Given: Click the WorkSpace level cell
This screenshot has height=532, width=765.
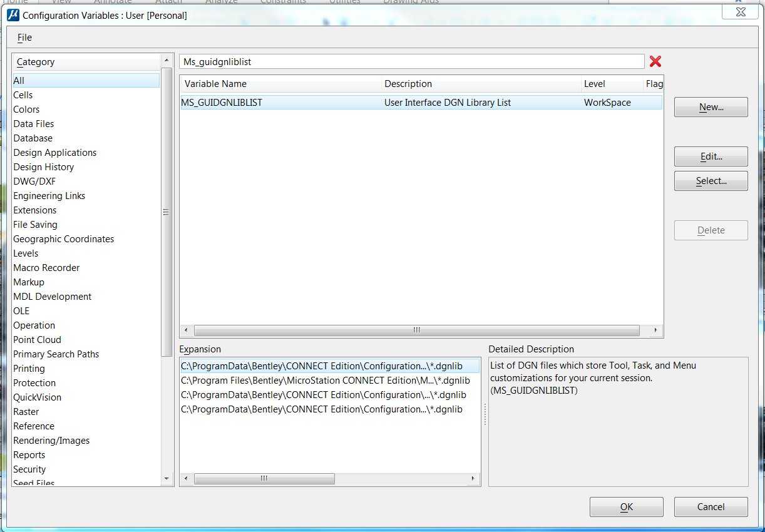Looking at the screenshot, I should click(607, 103).
